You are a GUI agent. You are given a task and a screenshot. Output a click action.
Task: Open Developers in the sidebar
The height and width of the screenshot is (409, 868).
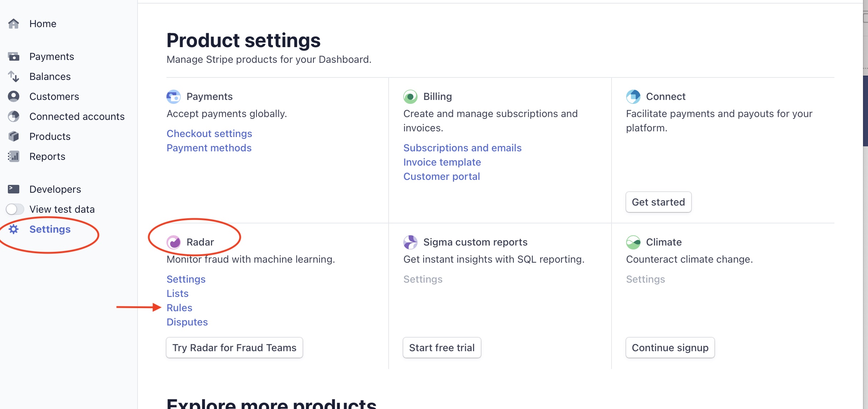[55, 189]
